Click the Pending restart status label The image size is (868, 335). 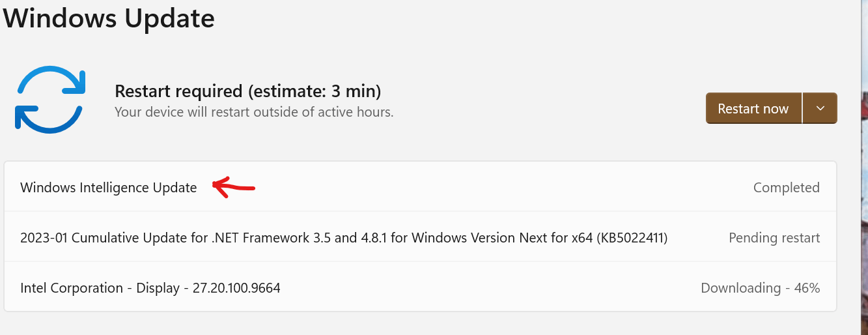coord(774,238)
